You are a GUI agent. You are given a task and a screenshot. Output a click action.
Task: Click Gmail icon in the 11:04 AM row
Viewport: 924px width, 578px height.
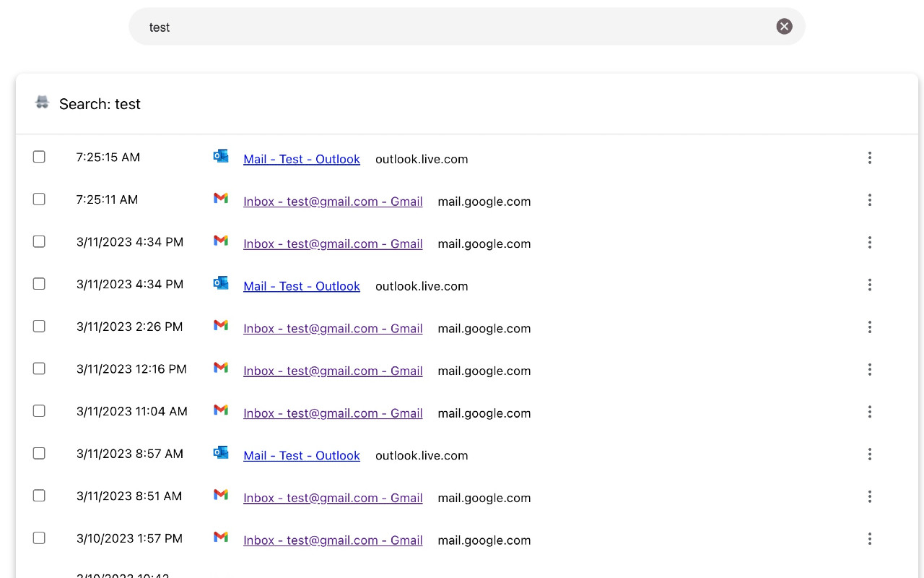[x=221, y=410]
